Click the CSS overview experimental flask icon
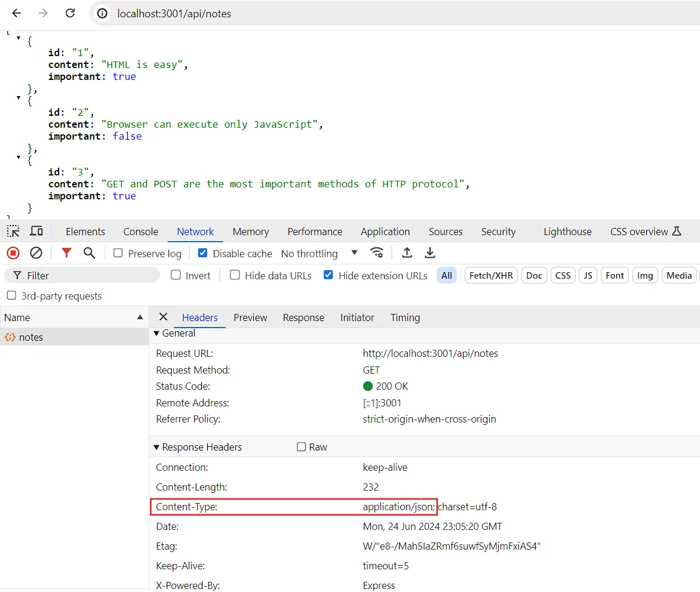 677,231
